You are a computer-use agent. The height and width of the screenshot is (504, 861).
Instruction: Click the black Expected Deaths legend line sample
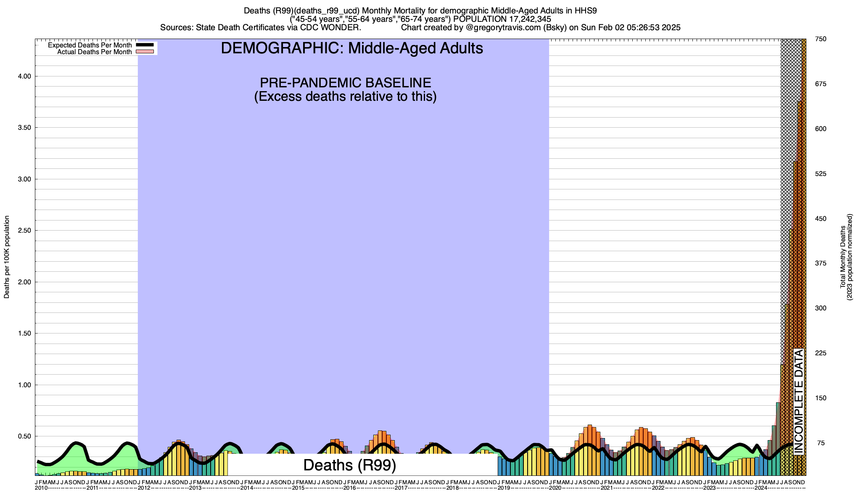pos(145,45)
